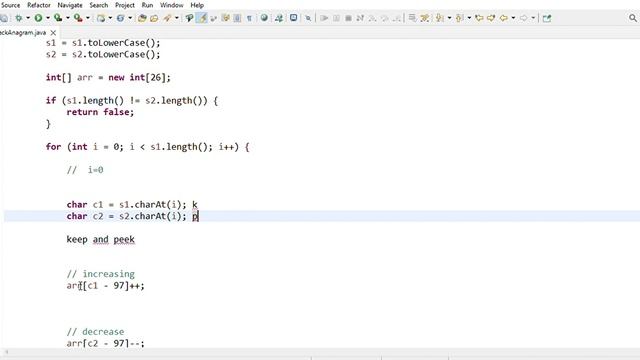Click the '// decrease' comment
Screen dimensions: 640x360
click(95, 331)
